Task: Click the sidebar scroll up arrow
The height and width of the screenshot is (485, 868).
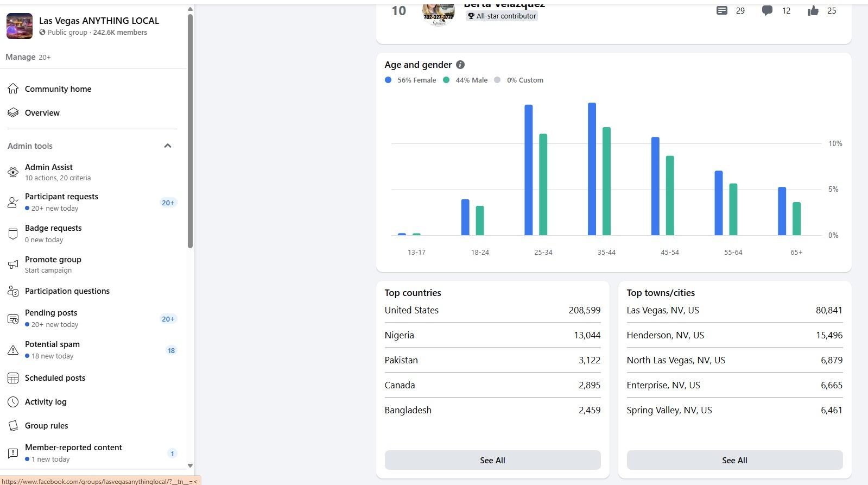Action: (x=190, y=9)
